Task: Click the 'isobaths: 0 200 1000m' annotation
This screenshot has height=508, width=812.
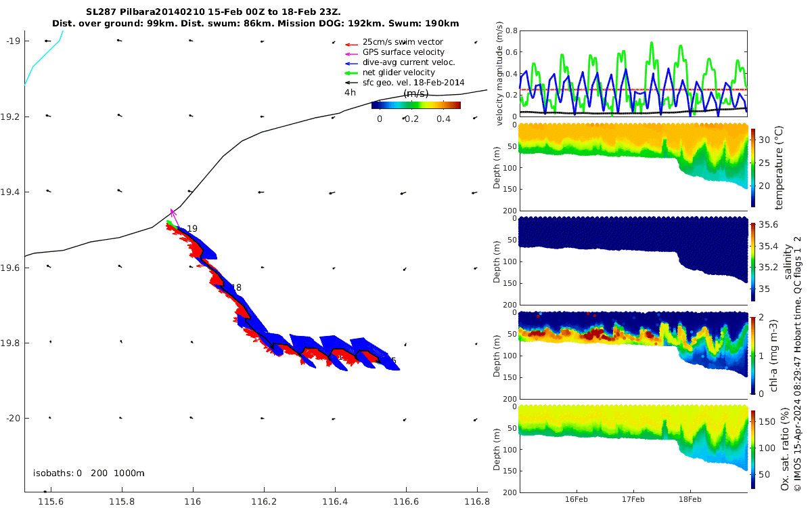Action: 89,473
